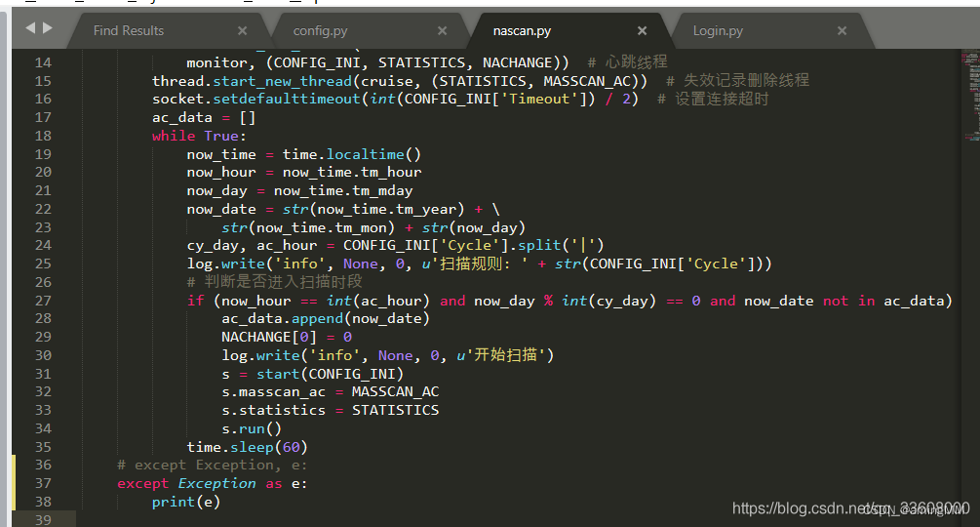Close the Find Results tab

[243, 30]
